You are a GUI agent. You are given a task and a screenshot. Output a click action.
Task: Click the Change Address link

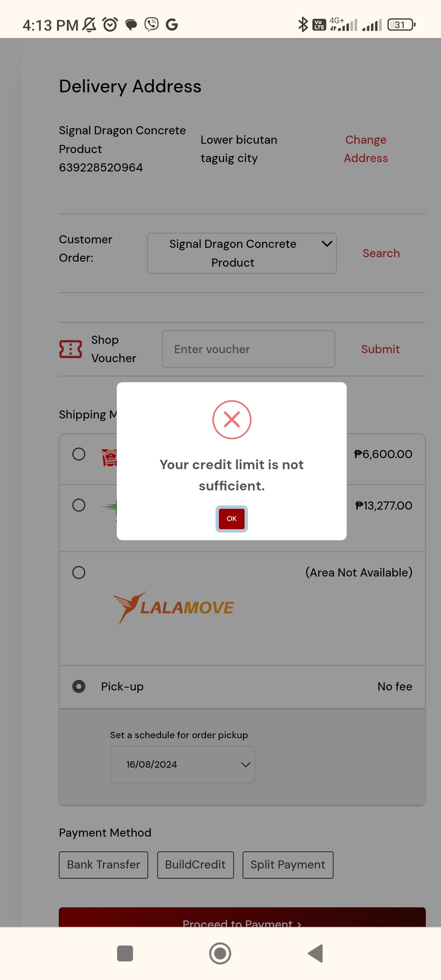click(x=366, y=149)
